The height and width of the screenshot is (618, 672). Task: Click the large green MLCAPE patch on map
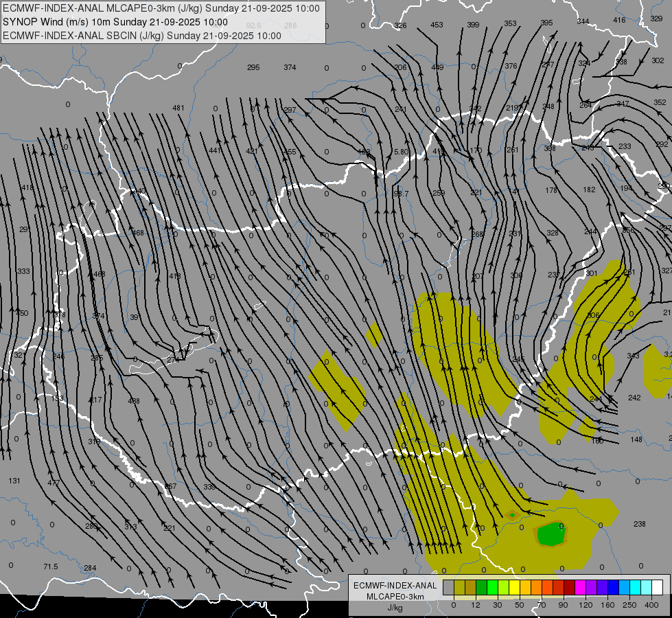[x=552, y=534]
